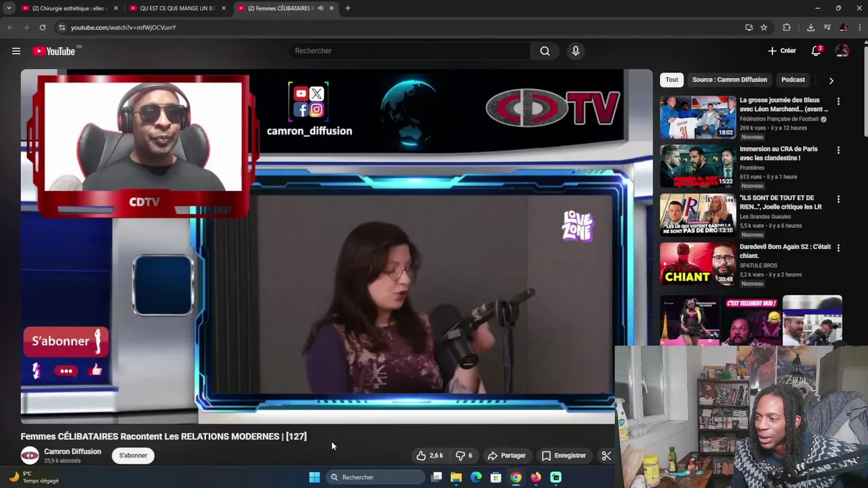This screenshot has height=488, width=868.
Task: Click the Windows taskbar Rechercher search box
Action: tap(375, 477)
